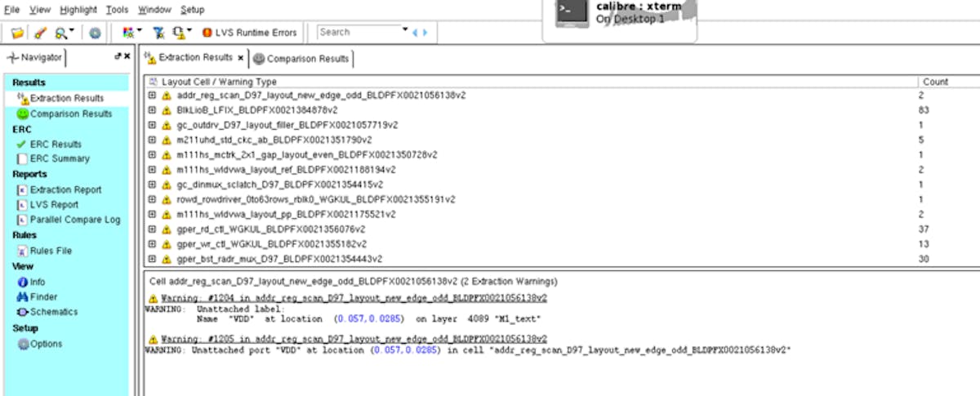Open Options under Setup
The width and height of the screenshot is (980, 396).
click(x=46, y=344)
